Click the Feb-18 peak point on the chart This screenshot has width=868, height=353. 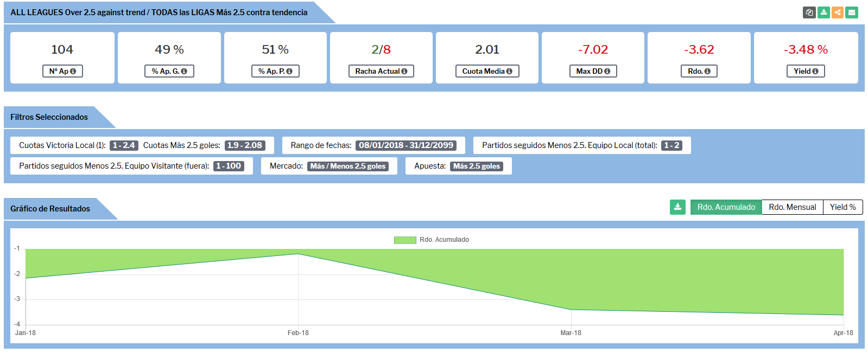(x=298, y=254)
